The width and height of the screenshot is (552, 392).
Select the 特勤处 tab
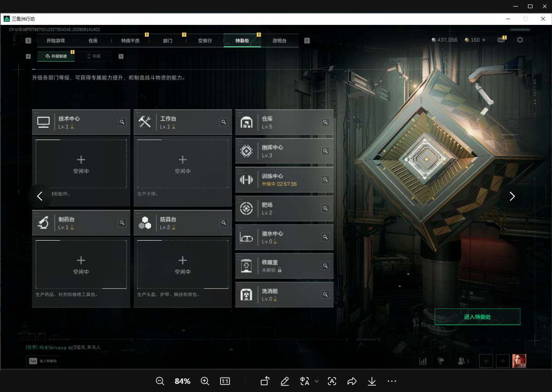242,40
